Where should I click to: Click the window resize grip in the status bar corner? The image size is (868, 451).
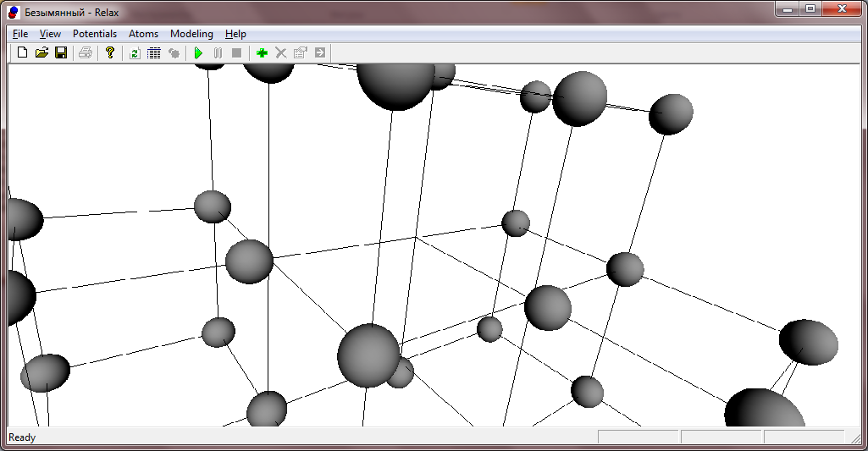click(x=856, y=437)
